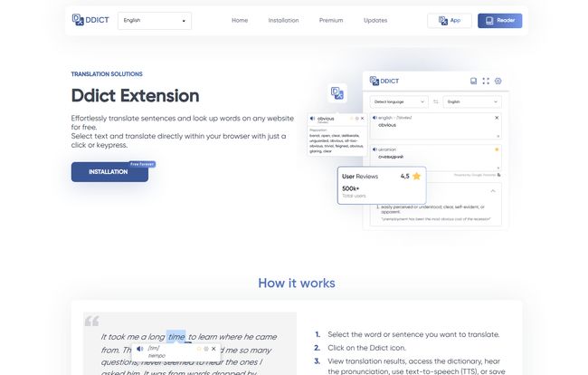Click the gear icon in the tiempo popup

pos(206,349)
